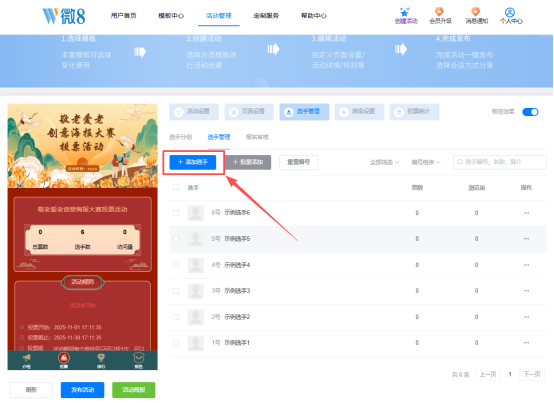Open the more-actions menu for 示例选手3
554x403 pixels.
coord(526,291)
